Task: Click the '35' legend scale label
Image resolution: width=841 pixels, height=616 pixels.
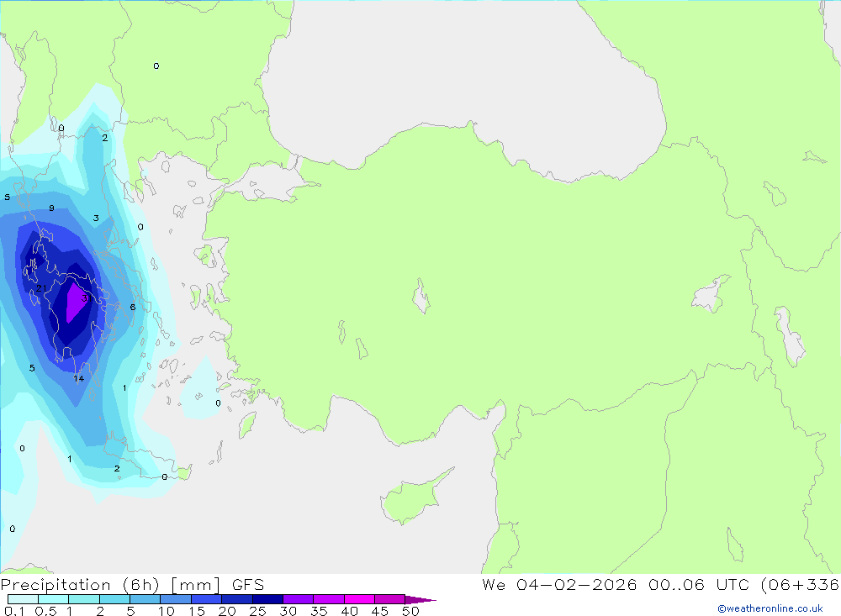Action: click(x=319, y=611)
